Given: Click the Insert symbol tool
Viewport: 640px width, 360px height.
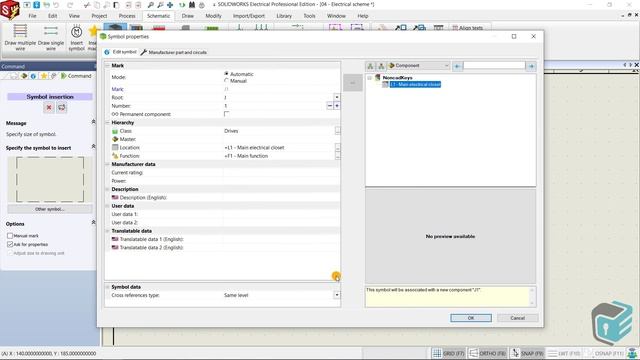Looking at the screenshot, I should click(x=76, y=38).
